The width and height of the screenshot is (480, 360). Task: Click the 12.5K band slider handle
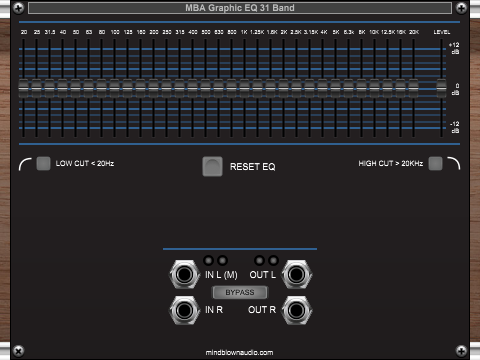click(387, 88)
